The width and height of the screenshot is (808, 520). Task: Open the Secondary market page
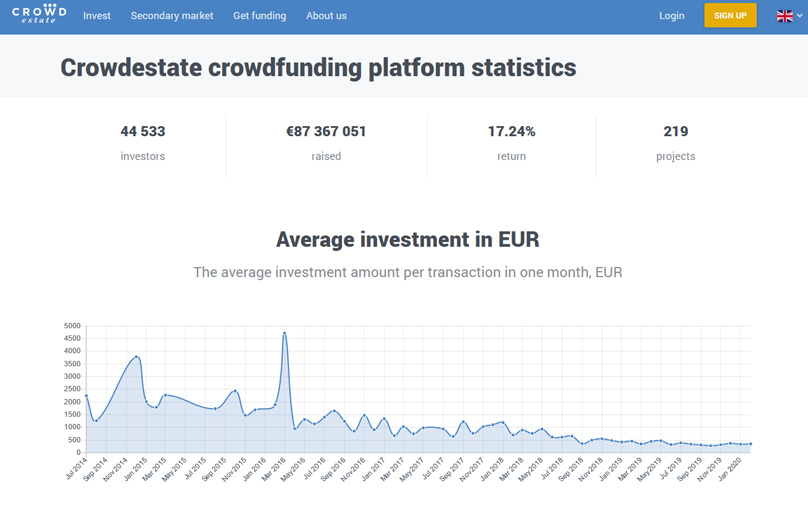(x=172, y=15)
